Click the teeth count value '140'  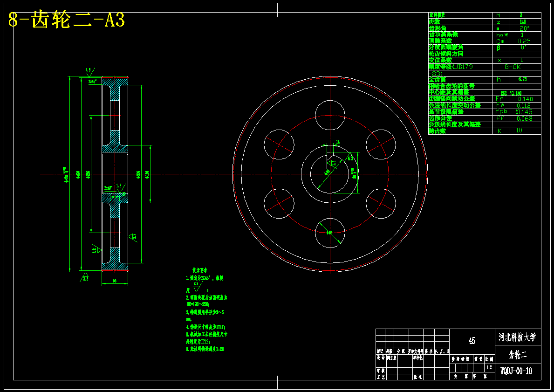click(x=523, y=22)
